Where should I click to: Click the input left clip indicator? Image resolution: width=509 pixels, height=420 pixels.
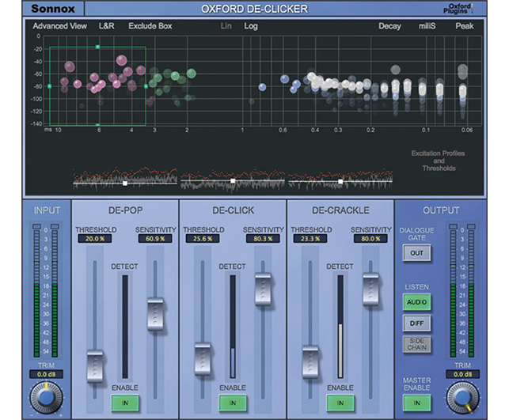(x=36, y=226)
